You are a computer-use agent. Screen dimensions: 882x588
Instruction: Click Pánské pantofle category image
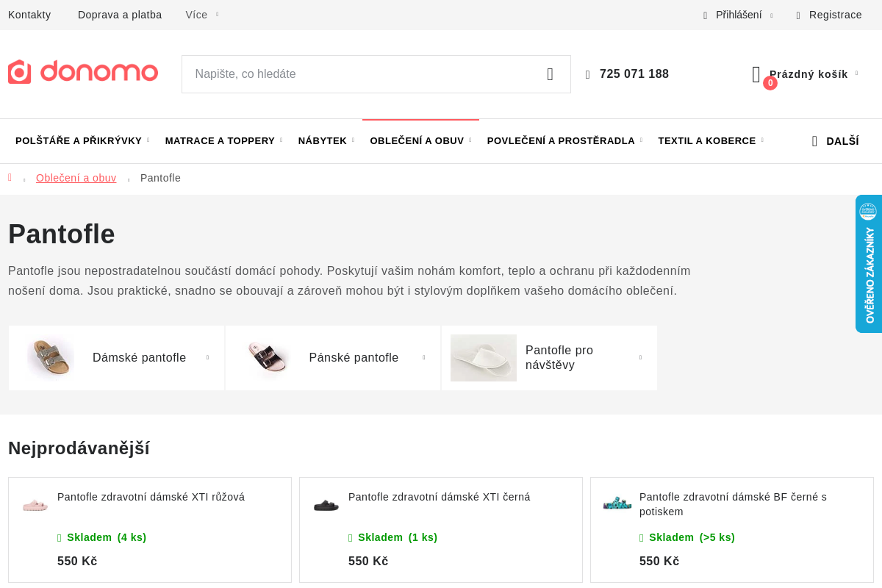tap(268, 358)
